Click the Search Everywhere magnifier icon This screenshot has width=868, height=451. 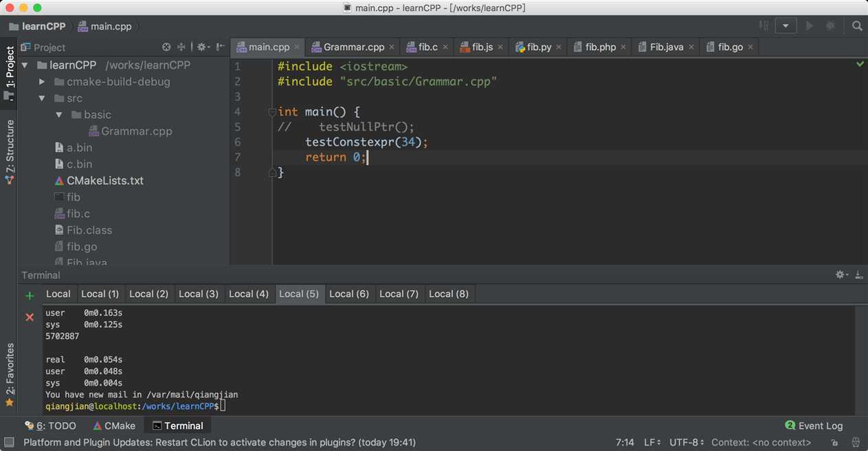[x=856, y=26]
